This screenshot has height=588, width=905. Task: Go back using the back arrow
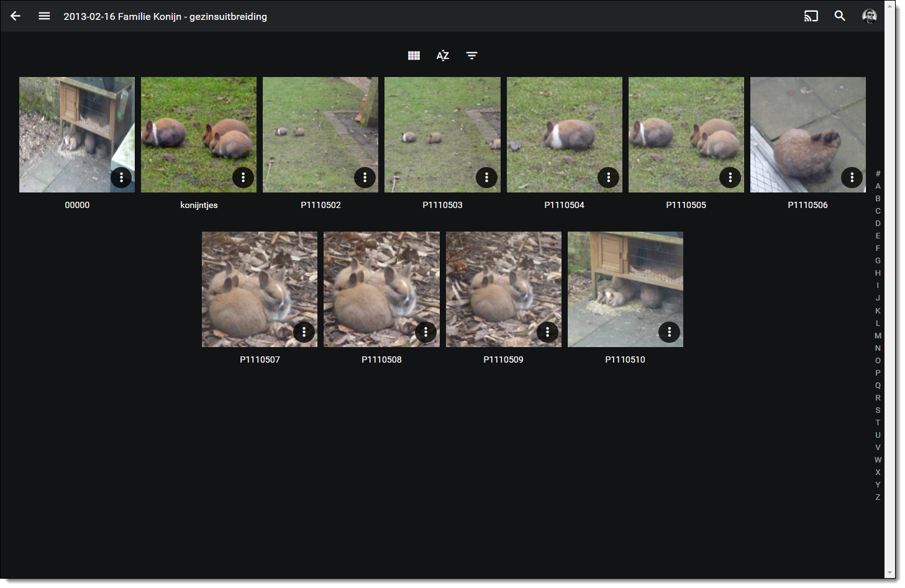point(16,16)
